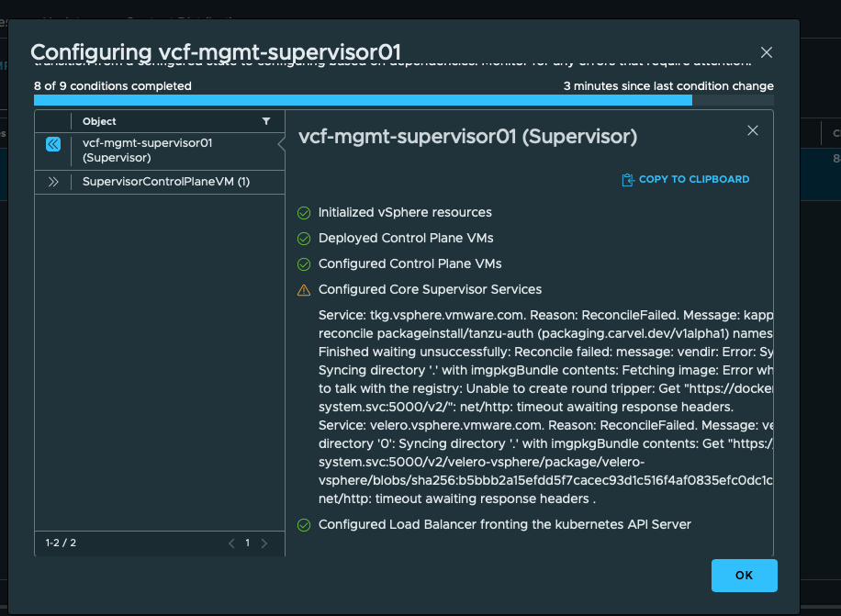
Task: Open the Object column filter
Action: click(266, 121)
